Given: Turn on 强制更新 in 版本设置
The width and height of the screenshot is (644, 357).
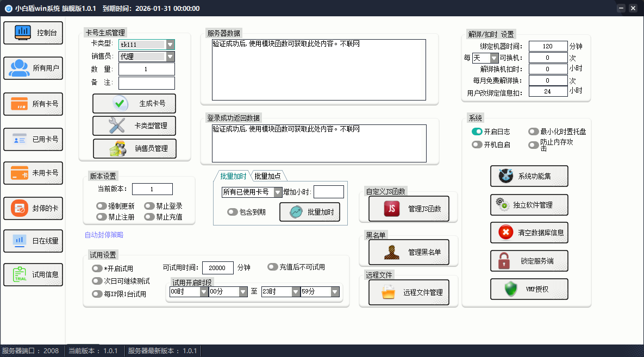Looking at the screenshot, I should pyautogui.click(x=101, y=205).
